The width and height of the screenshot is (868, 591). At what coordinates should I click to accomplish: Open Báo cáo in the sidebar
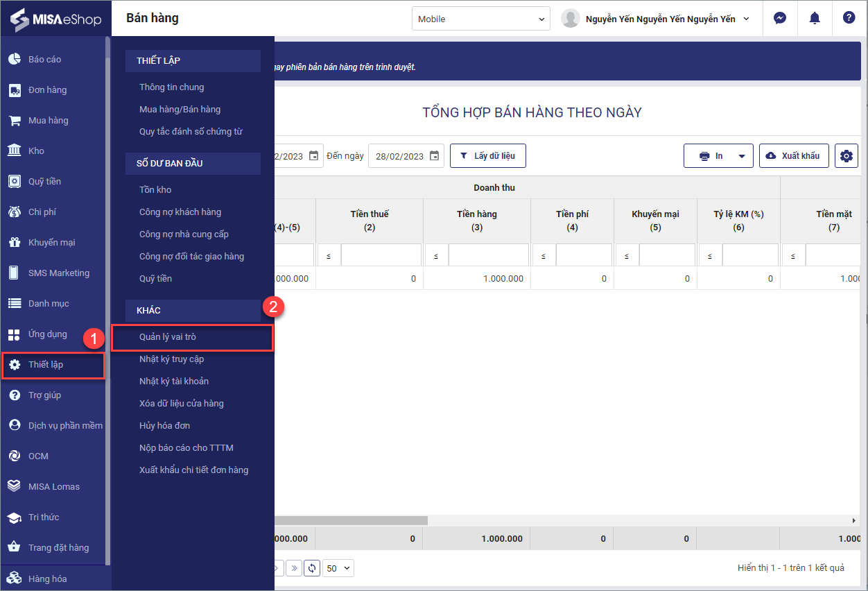click(44, 60)
